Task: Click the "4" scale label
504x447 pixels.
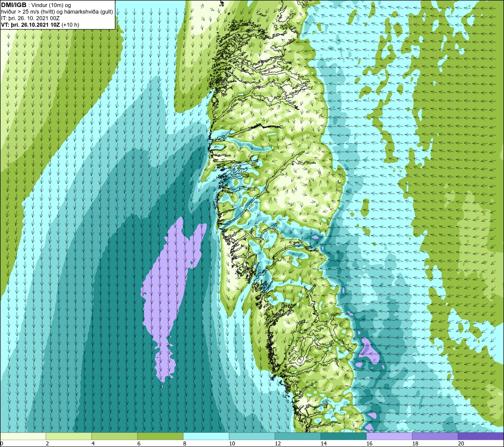Action: [x=93, y=443]
